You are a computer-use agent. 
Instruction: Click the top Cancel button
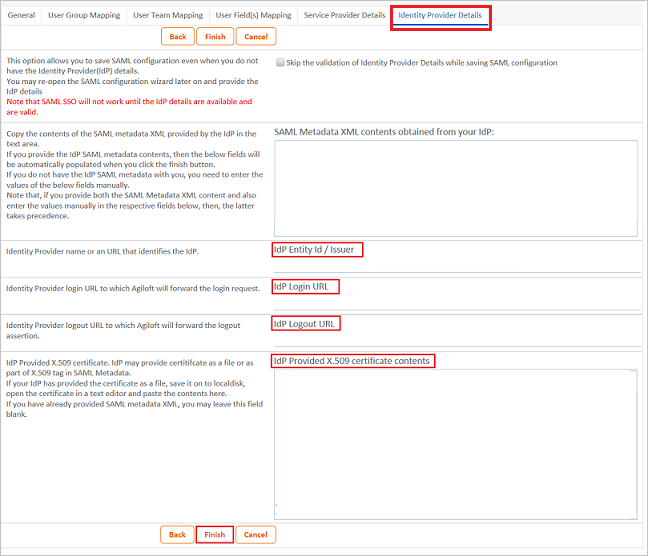(256, 37)
